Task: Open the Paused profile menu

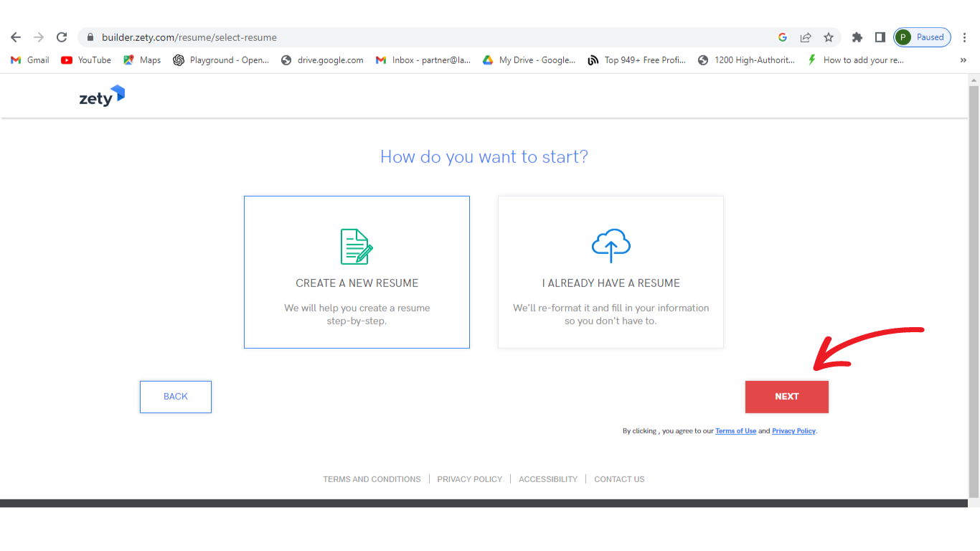Action: (922, 37)
